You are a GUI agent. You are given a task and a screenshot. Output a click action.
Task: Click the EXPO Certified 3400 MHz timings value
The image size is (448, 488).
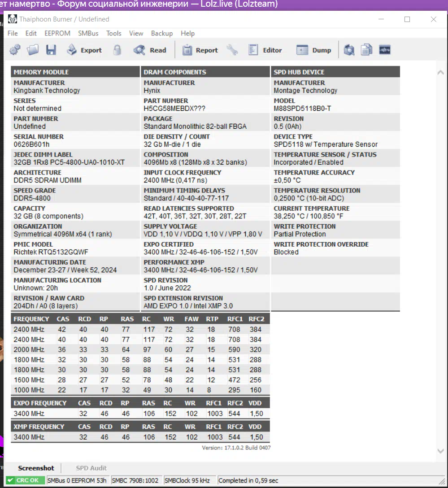coord(200,252)
